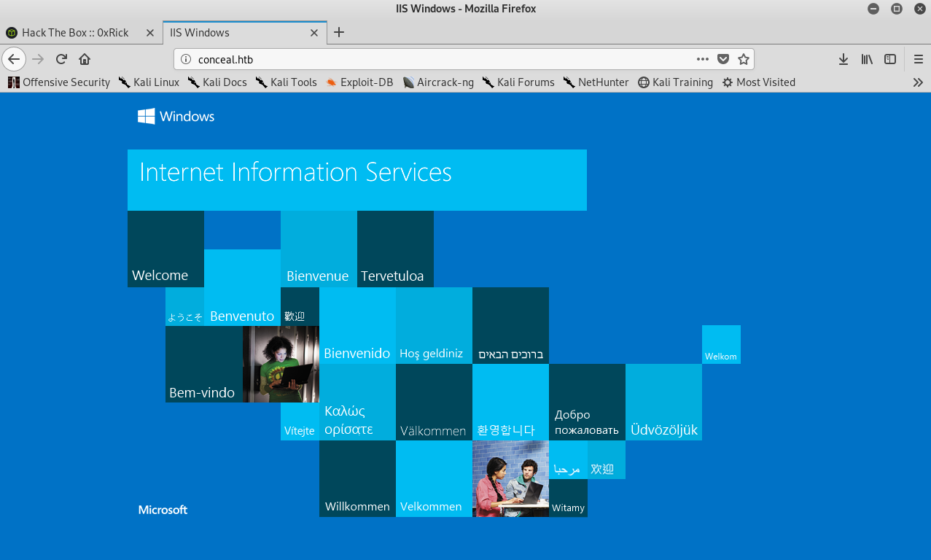Toggle the sidebar view
The height and width of the screenshot is (560, 931).
[890, 59]
